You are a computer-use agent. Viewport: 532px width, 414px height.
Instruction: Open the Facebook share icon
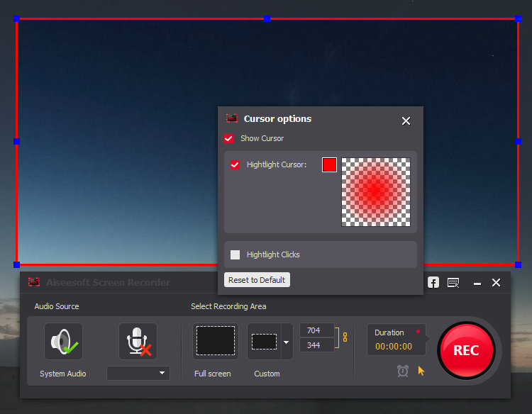[x=433, y=283]
